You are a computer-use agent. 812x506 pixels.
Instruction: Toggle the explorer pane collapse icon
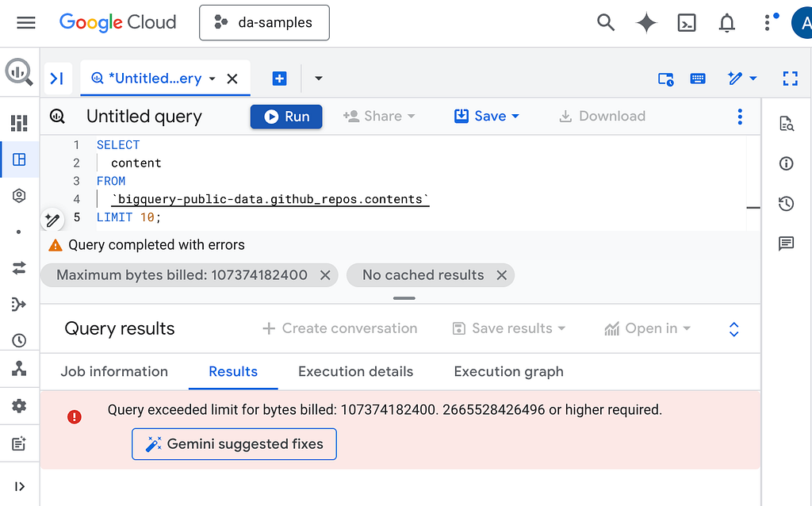coord(57,79)
